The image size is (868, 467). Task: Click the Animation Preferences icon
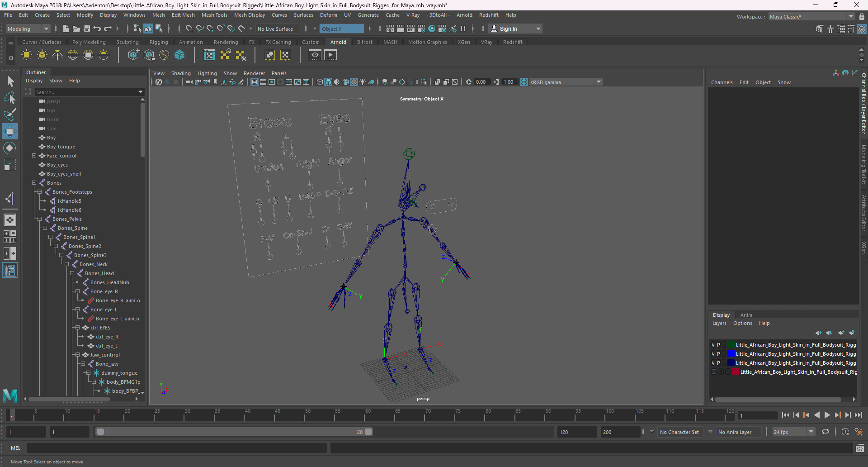click(859, 432)
